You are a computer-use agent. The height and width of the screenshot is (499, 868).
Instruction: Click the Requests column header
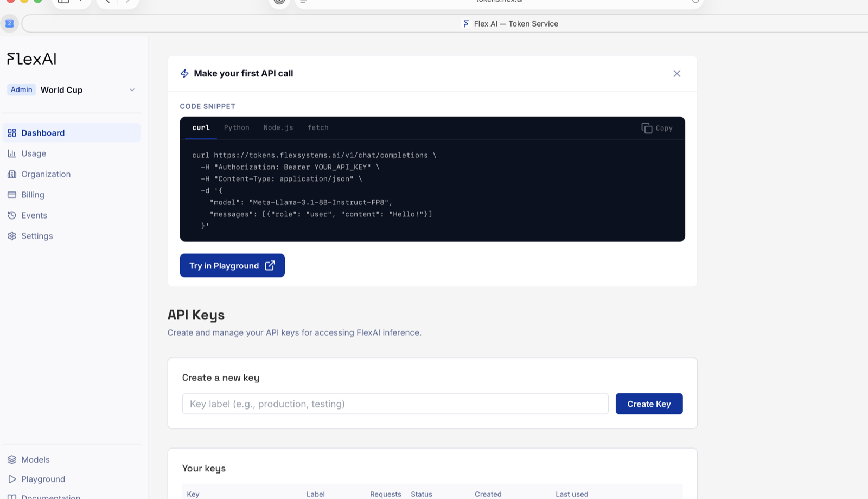(386, 494)
